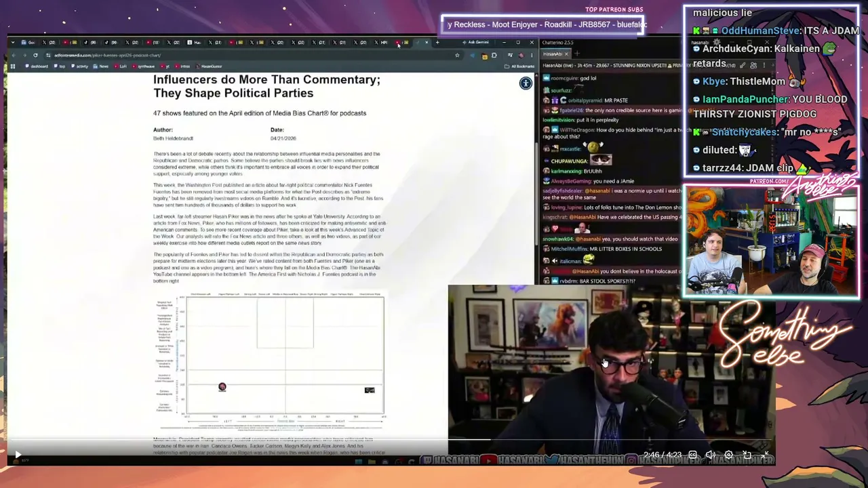Click the Hasan Piker marker on the chart
868x488 pixels.
click(x=222, y=387)
